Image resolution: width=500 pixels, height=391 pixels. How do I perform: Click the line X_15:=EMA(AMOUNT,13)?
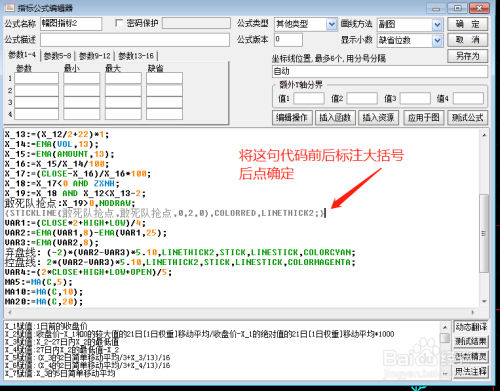(x=59, y=154)
